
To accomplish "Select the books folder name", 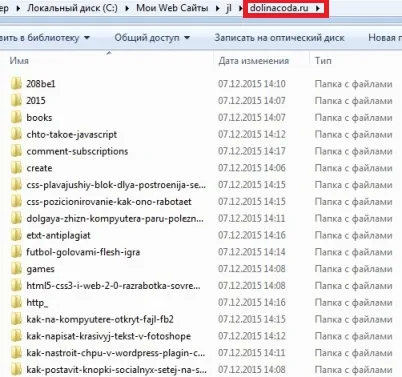I will tap(39, 117).
